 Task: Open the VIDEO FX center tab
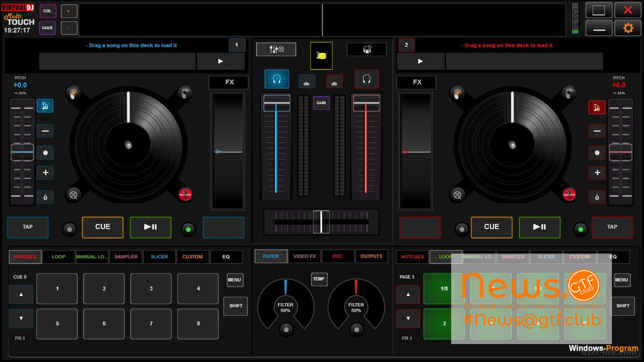[x=304, y=256]
